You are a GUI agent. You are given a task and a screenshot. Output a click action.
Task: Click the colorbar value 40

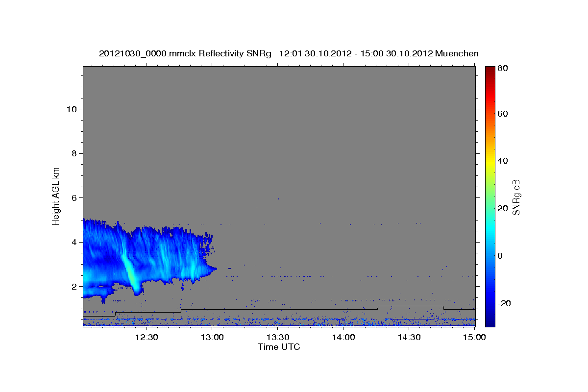coord(503,161)
